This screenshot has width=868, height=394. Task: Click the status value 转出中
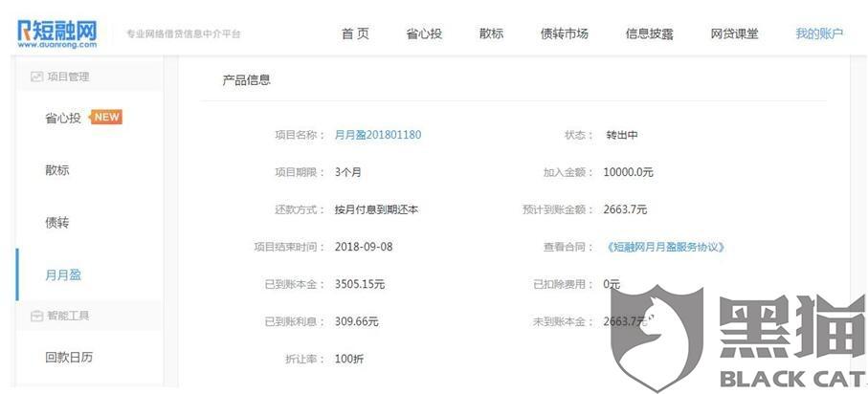click(x=622, y=135)
